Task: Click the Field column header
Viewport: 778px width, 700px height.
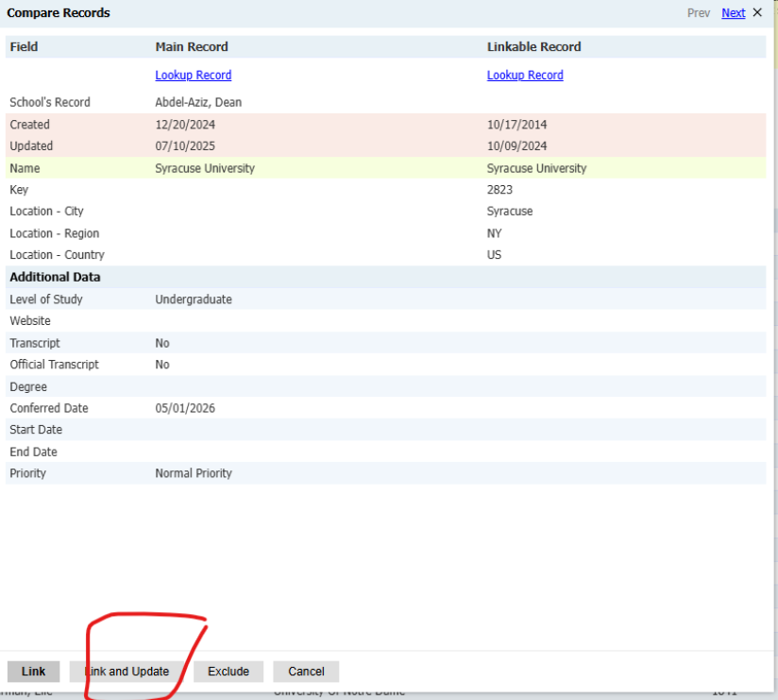Action: click(24, 46)
